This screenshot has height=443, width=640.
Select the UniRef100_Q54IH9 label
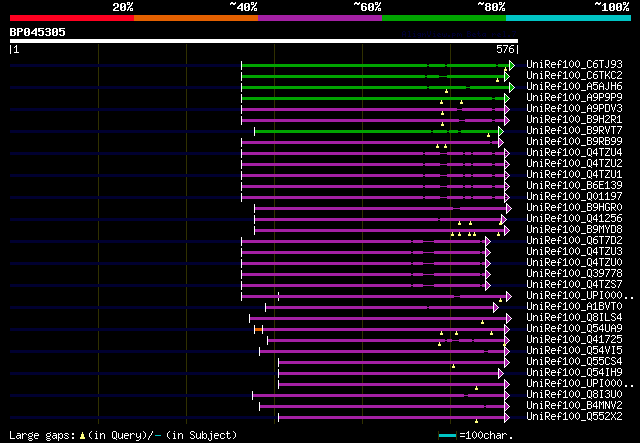coord(574,373)
